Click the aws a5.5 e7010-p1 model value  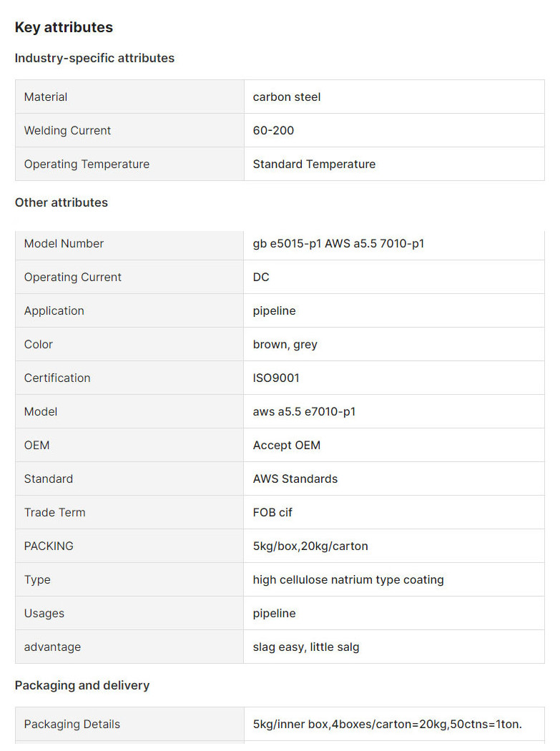tap(304, 411)
